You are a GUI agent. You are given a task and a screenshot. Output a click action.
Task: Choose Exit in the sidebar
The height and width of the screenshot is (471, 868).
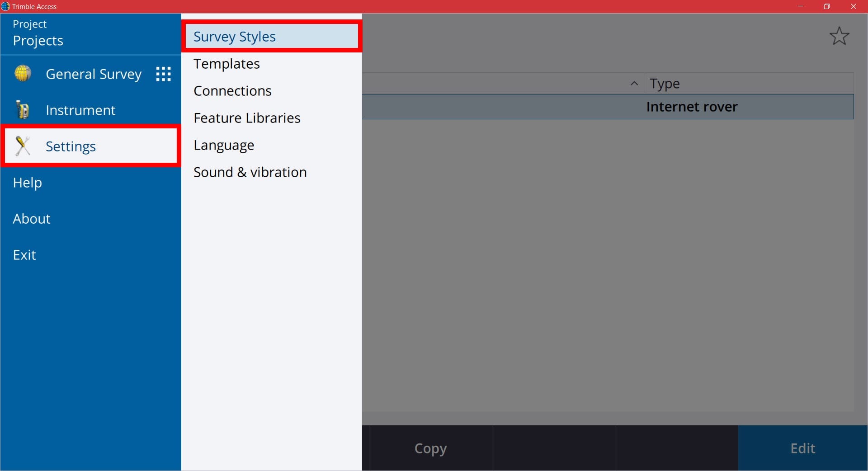[90, 254]
